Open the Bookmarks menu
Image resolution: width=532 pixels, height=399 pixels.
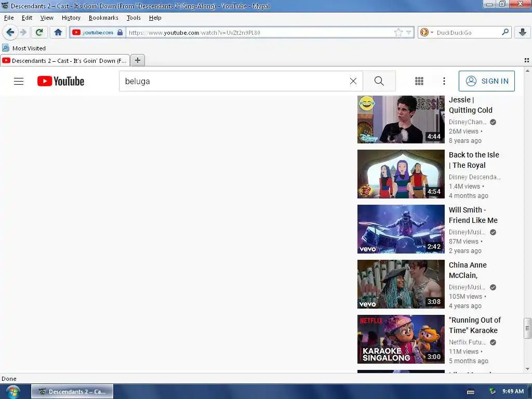click(x=103, y=18)
